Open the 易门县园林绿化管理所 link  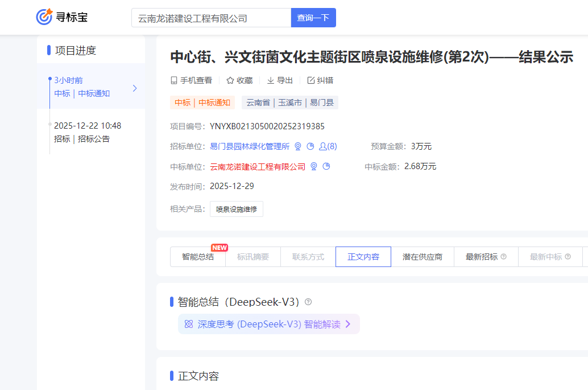(x=250, y=146)
